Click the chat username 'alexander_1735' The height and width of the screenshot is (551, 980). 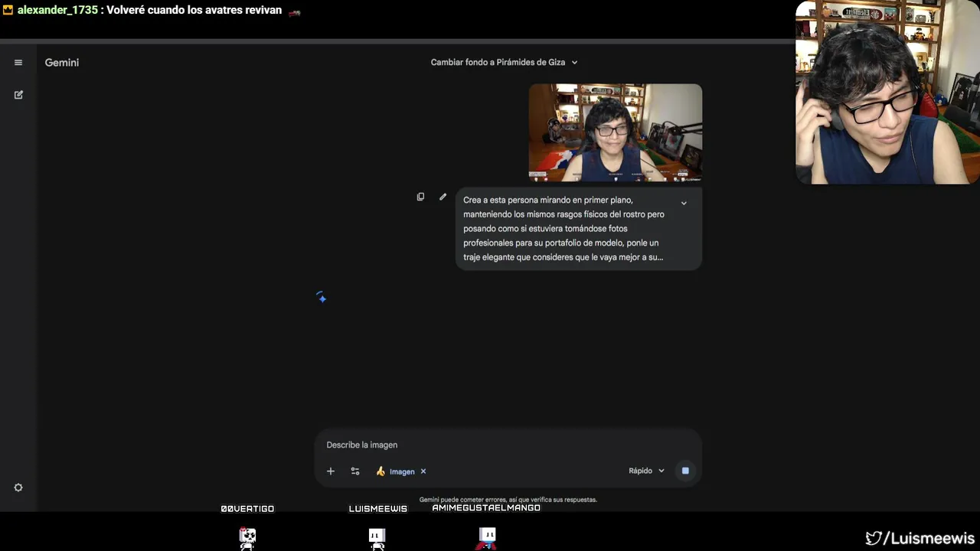coord(57,11)
